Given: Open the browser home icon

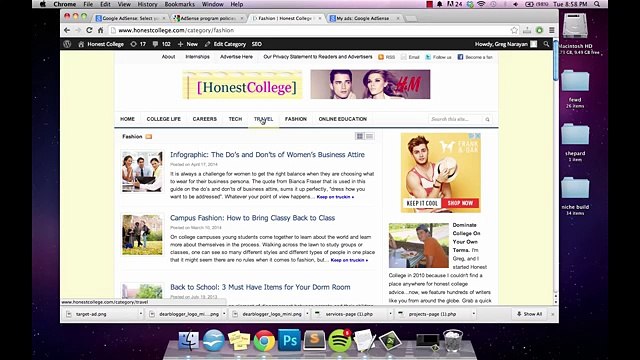Looking at the screenshot, I should (x=100, y=30).
